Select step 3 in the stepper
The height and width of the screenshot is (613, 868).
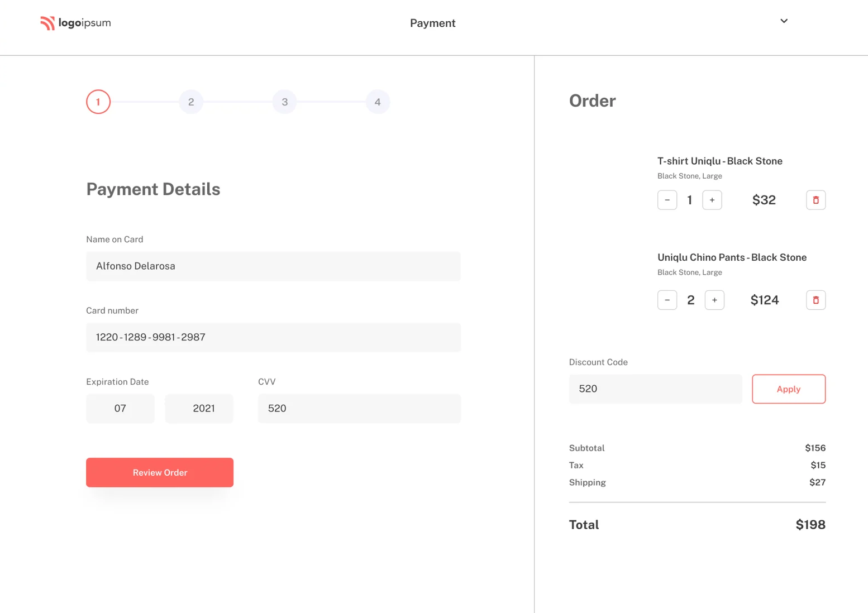[284, 102]
